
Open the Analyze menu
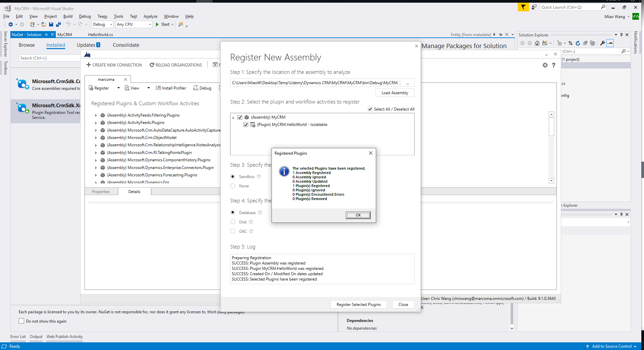150,16
